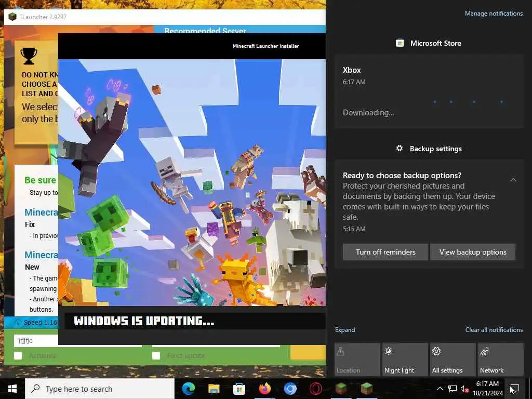Click the Minecraft Launcher Installer title

point(266,46)
